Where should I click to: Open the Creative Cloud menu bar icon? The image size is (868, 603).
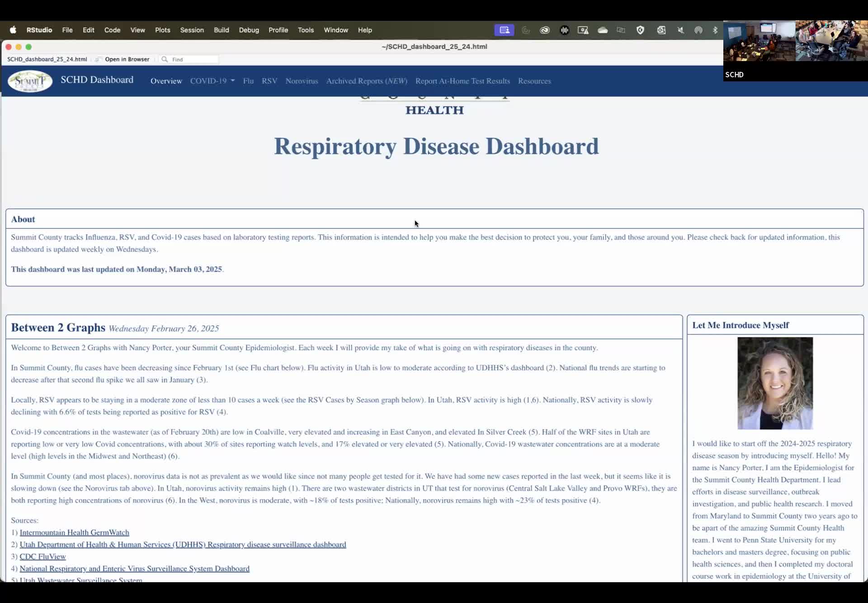(545, 30)
